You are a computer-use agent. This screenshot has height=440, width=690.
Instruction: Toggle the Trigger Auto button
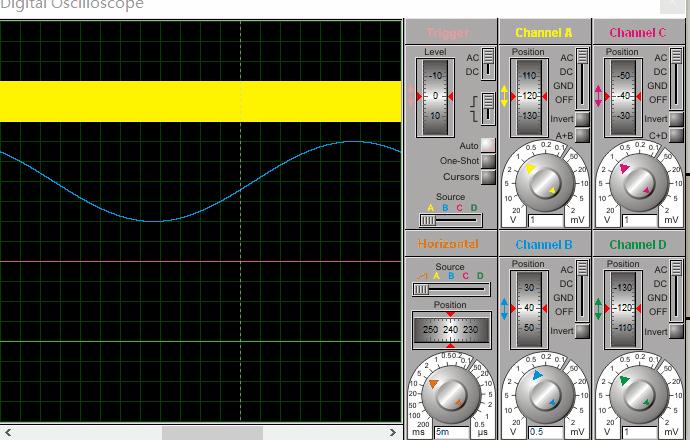488,145
